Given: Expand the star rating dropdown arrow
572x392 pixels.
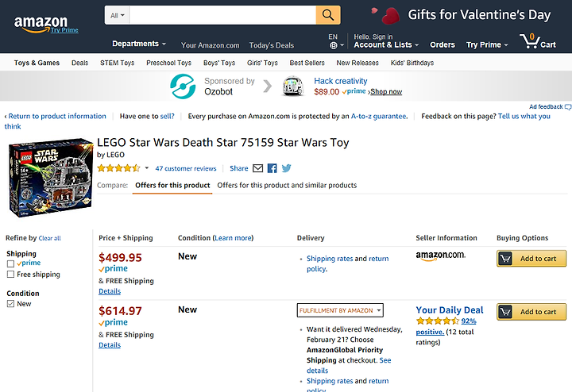Looking at the screenshot, I should click(146, 168).
